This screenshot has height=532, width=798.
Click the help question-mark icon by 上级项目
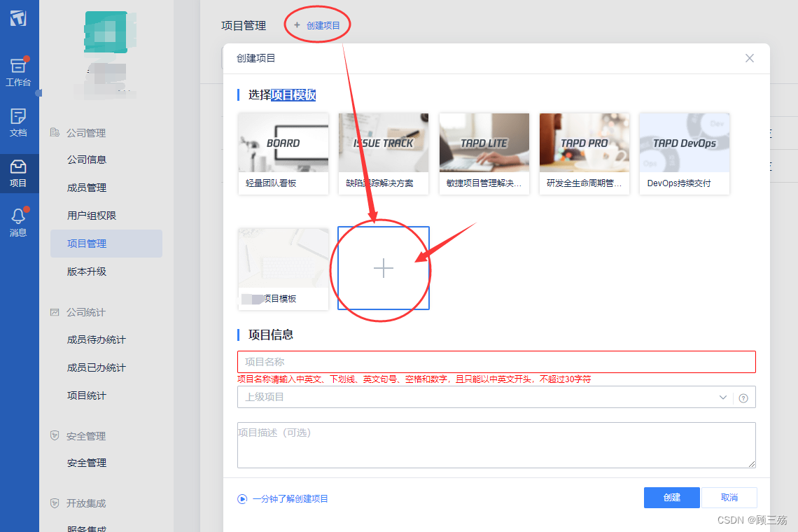pos(743,398)
